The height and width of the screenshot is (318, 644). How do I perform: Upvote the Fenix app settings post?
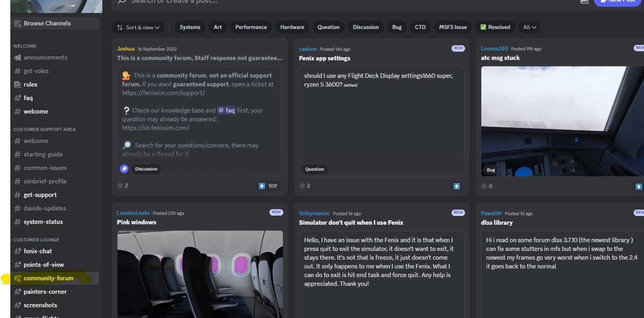457,186
